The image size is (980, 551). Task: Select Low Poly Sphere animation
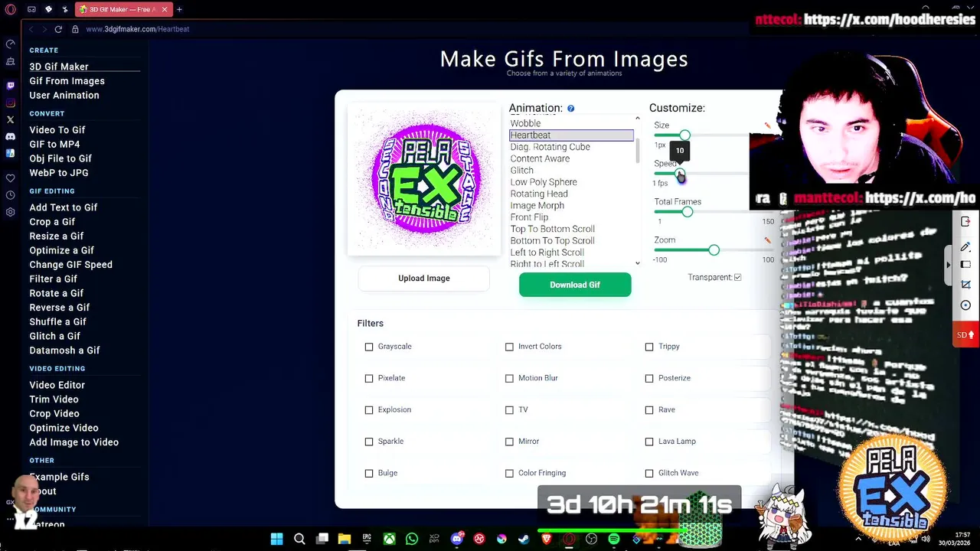click(x=544, y=182)
